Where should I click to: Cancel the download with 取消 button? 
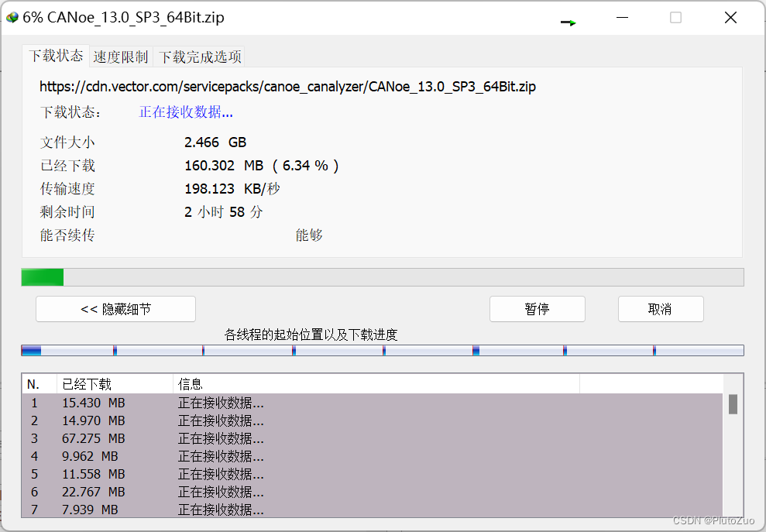point(661,309)
